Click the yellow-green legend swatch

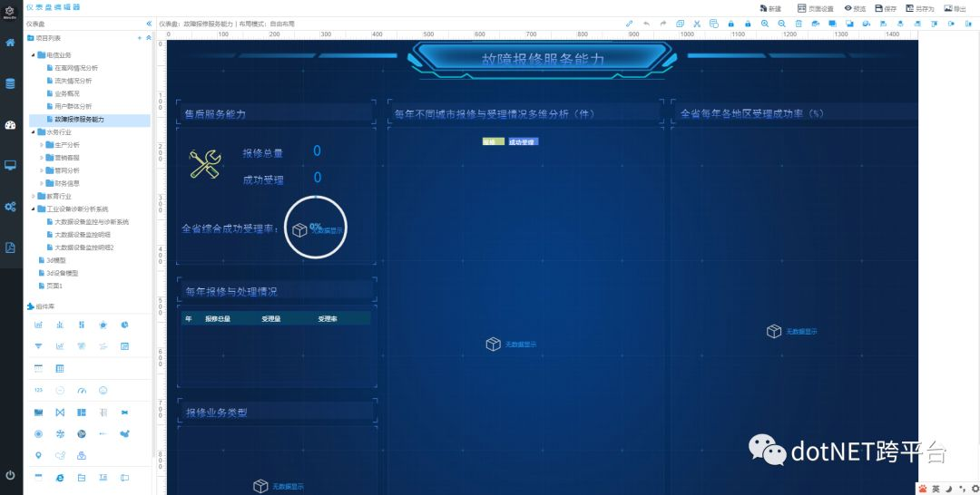click(x=493, y=141)
